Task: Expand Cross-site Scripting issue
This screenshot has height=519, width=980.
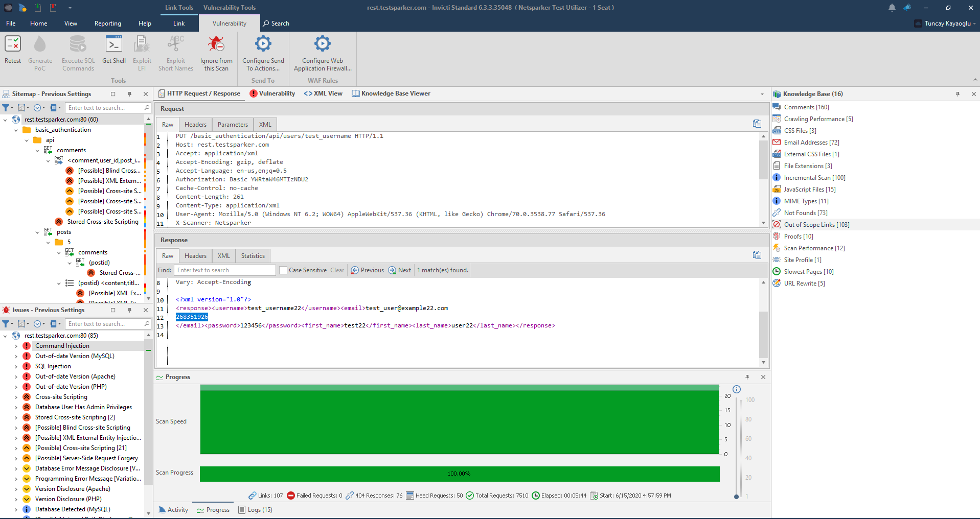Action: point(16,397)
